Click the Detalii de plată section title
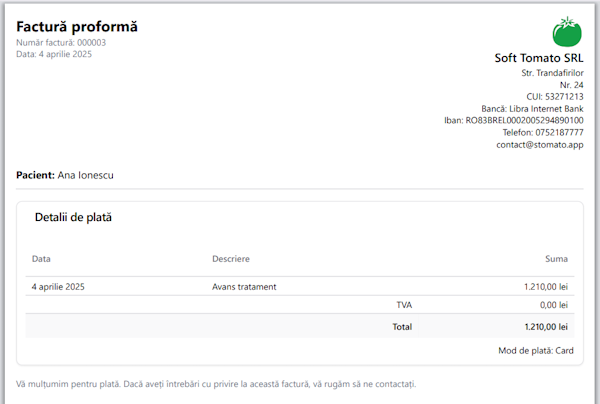The image size is (600, 404). (73, 217)
